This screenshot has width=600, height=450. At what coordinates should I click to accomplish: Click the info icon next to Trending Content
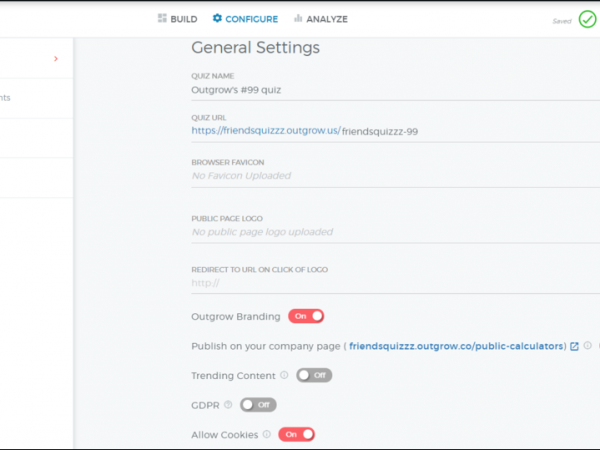[284, 376]
